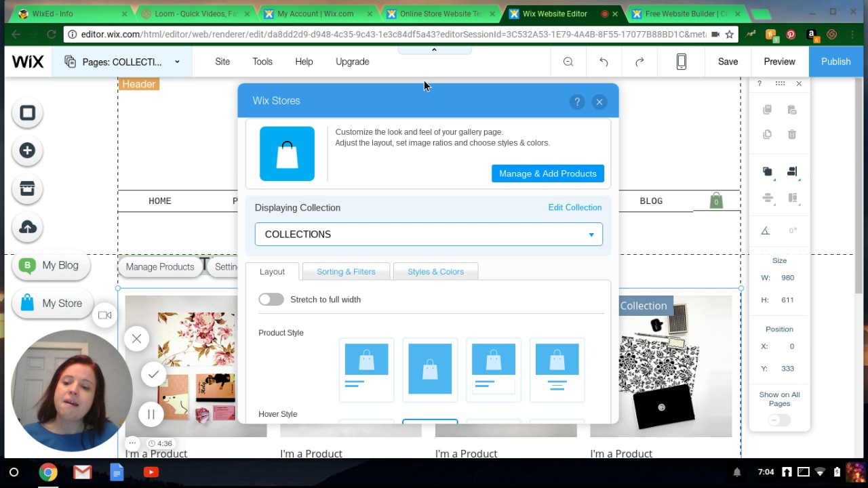Switch to the WixEd - Info browser tab
The image size is (868, 488).
point(71,14)
